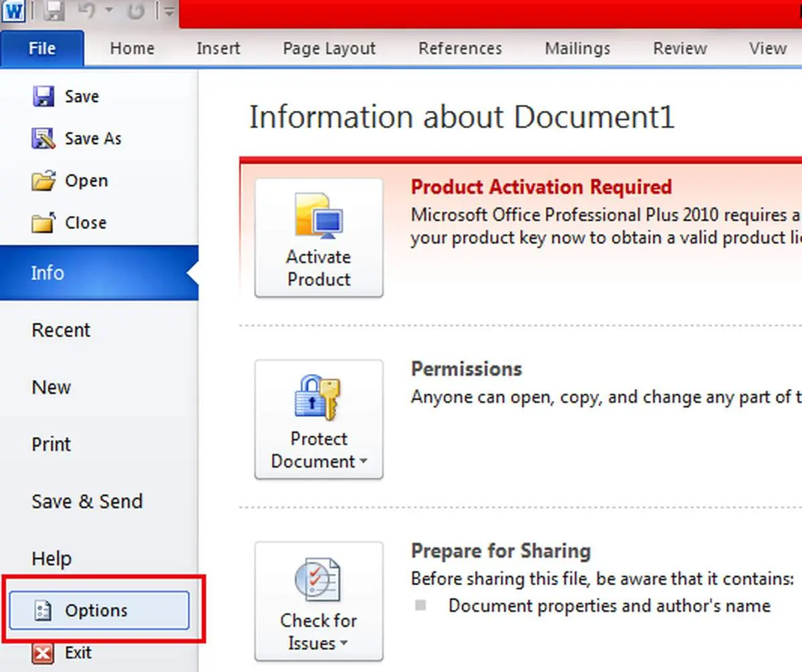
Task: Open Save & Send in backstage menu
Action: tap(87, 502)
